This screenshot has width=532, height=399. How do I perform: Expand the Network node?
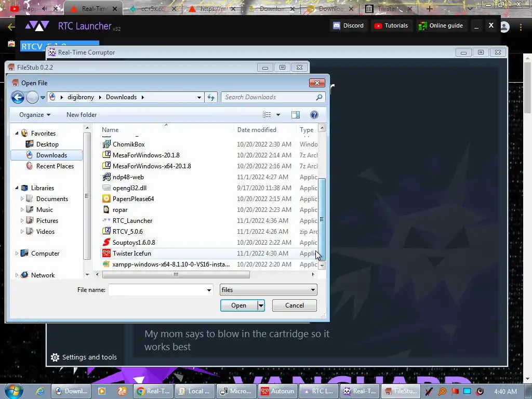pyautogui.click(x=17, y=275)
